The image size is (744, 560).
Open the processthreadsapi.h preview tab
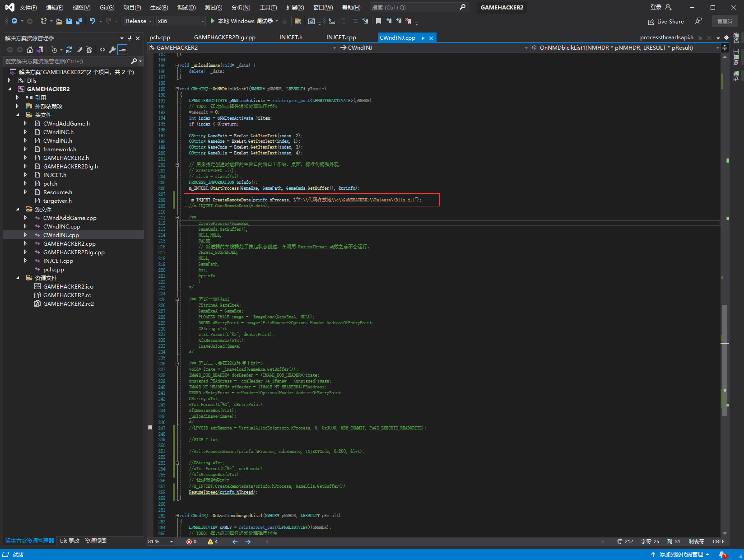tap(666, 37)
